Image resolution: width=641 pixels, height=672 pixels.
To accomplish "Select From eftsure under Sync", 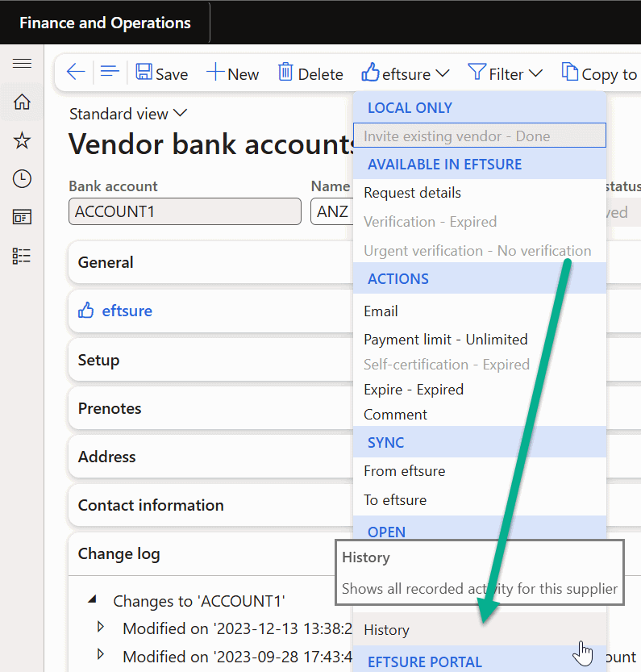I will pyautogui.click(x=480, y=471).
